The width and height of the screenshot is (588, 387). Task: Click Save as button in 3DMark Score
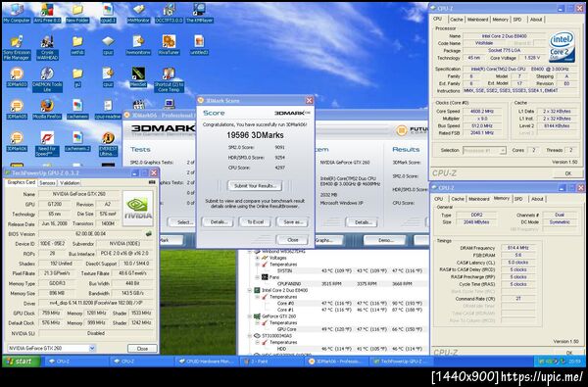(x=293, y=222)
